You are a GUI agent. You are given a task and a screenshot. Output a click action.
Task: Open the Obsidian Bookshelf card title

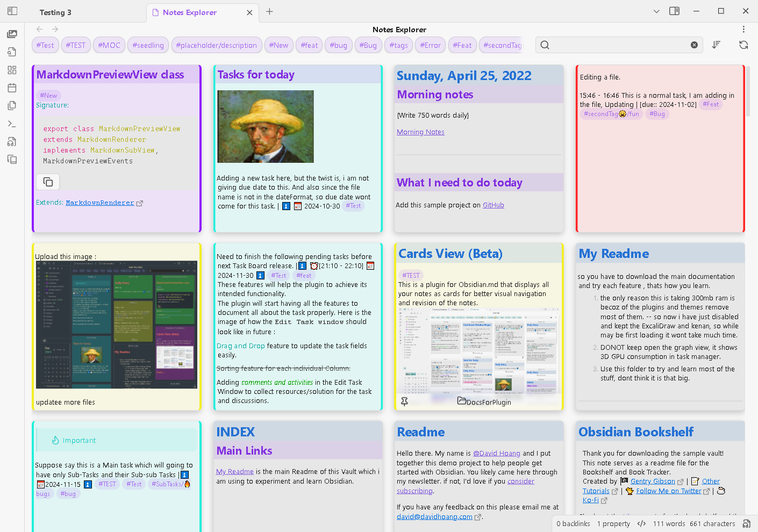point(636,432)
